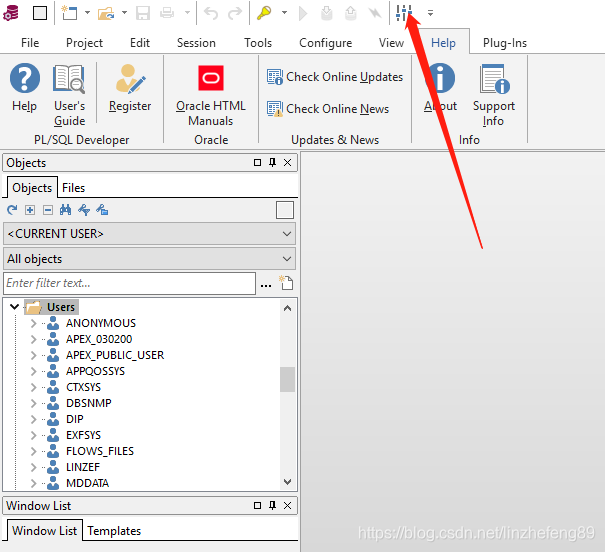
Task: Pin the Window List panel
Action: (272, 505)
